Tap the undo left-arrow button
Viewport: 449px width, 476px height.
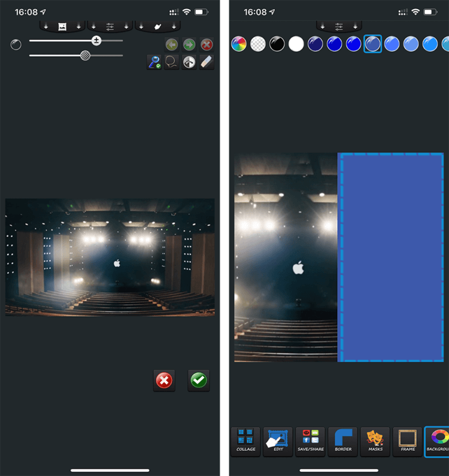[172, 45]
